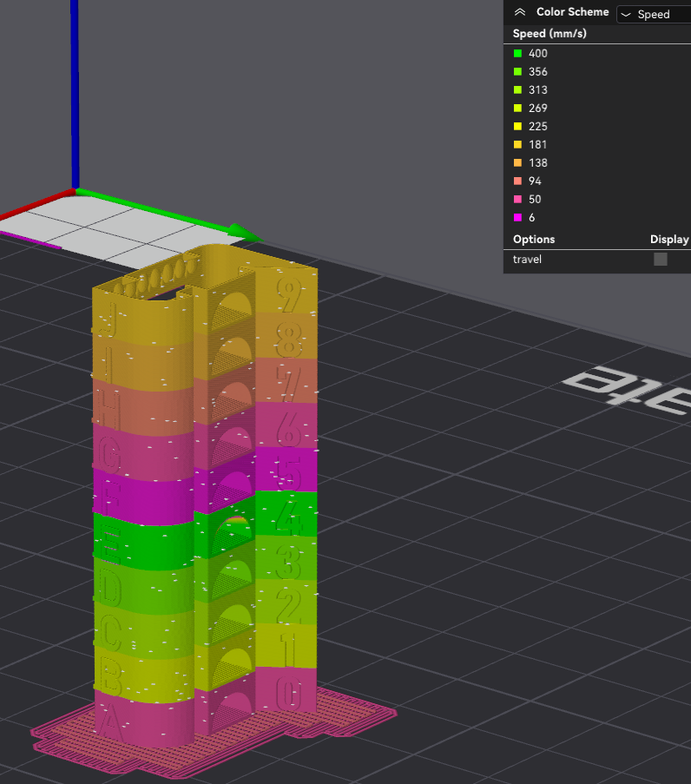Click the 225 mm/s yellow swatch
This screenshot has height=784, width=691.
517,126
